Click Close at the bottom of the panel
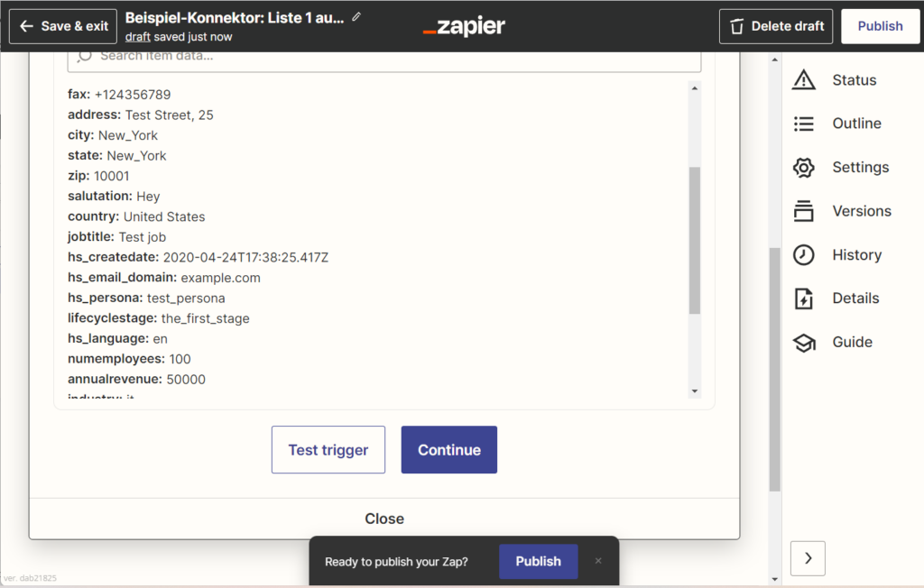Viewport: 924px width, 588px height. point(384,519)
